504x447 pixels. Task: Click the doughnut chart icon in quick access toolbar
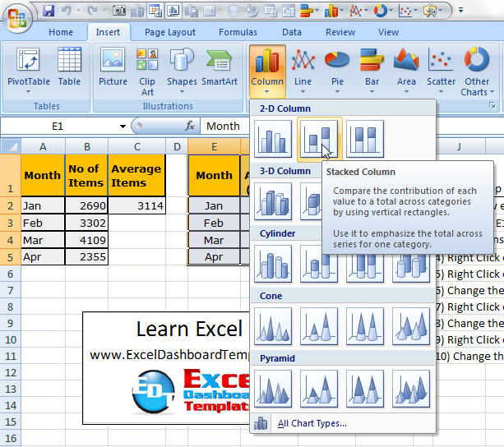tap(381, 11)
